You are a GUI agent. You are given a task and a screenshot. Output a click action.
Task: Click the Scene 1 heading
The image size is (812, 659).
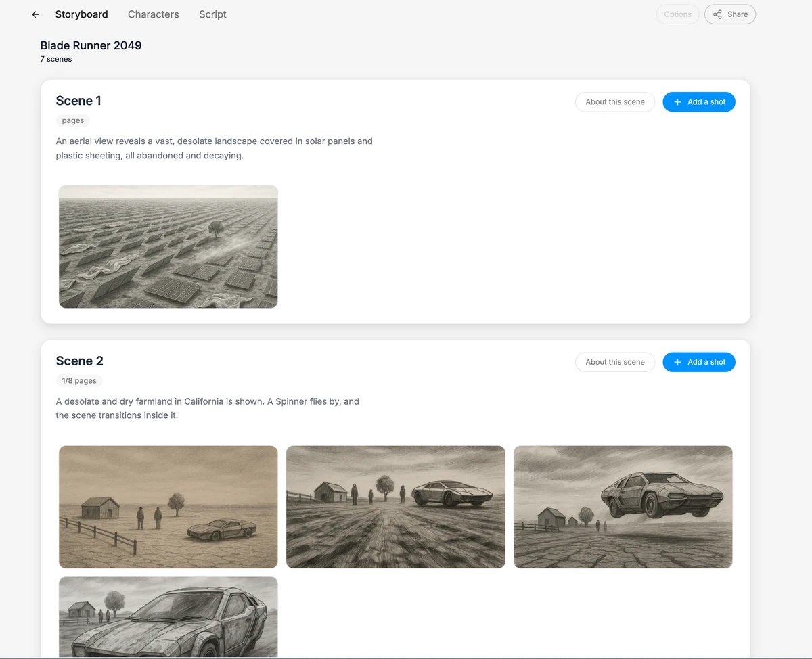coord(78,101)
